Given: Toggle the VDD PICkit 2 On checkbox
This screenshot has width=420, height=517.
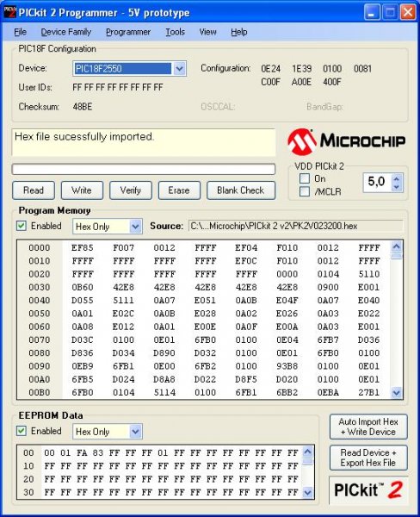Looking at the screenshot, I should 305,178.
